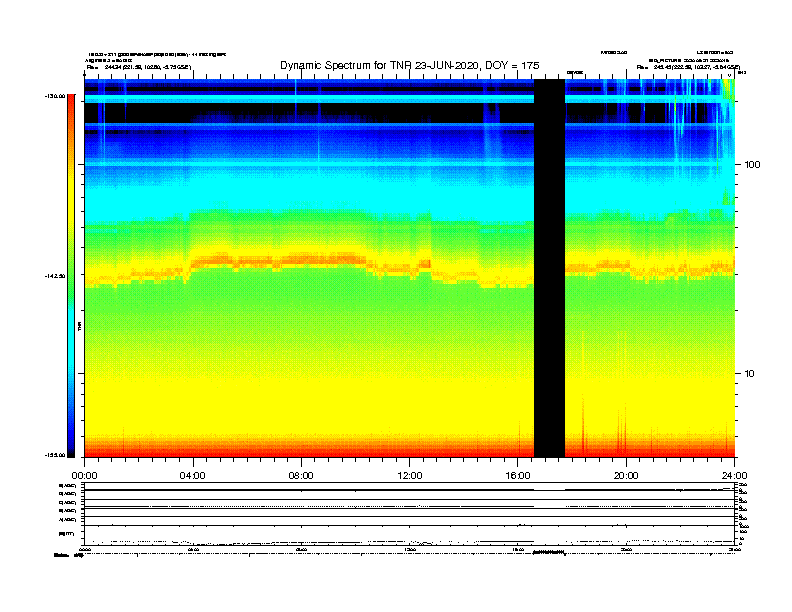Click the '08:00' time axis label
Image resolution: width=792 pixels, height=612 pixels.
coord(301,476)
